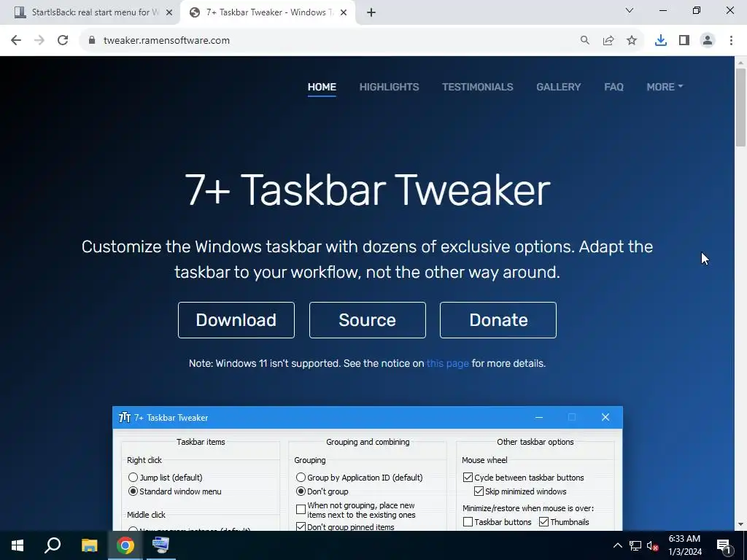This screenshot has width=747, height=560.
Task: Show hidden system tray icons
Action: pyautogui.click(x=617, y=545)
